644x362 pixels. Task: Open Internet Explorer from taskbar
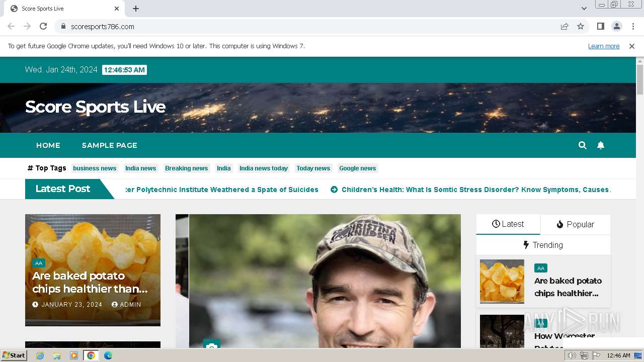click(x=40, y=355)
